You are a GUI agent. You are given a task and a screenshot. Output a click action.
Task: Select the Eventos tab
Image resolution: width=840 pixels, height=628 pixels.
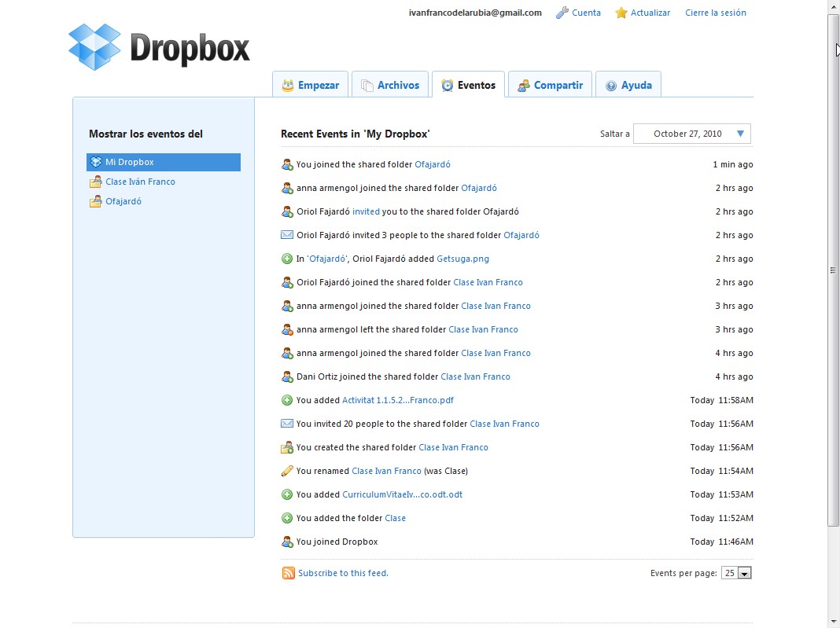(x=468, y=85)
